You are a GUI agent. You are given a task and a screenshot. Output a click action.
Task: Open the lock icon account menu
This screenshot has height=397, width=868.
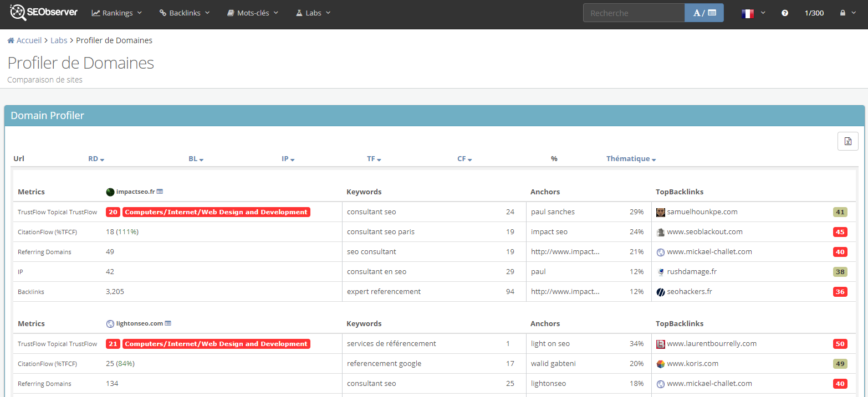coord(846,13)
